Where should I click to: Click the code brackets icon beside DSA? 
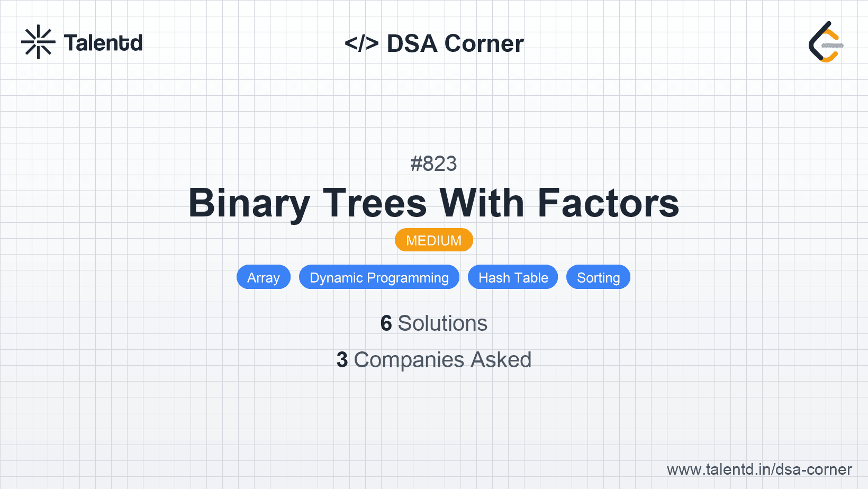pos(361,43)
